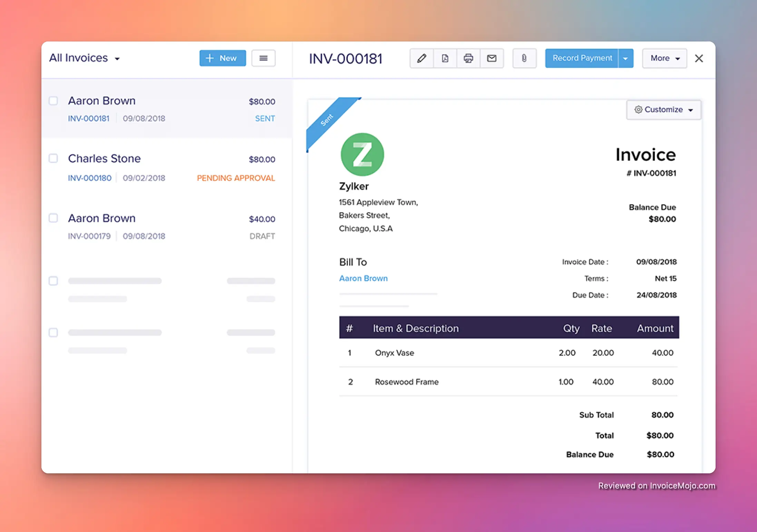Screen dimensions: 757x532
Task: Click the DRAFT status label
Action: [262, 236]
